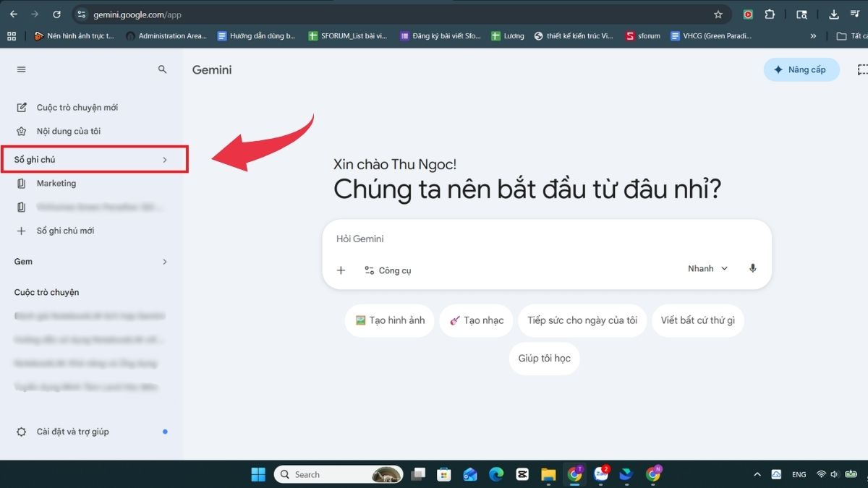This screenshot has width=868, height=488.
Task: Open Cài đặt và trợ giúp settings
Action: (72, 432)
